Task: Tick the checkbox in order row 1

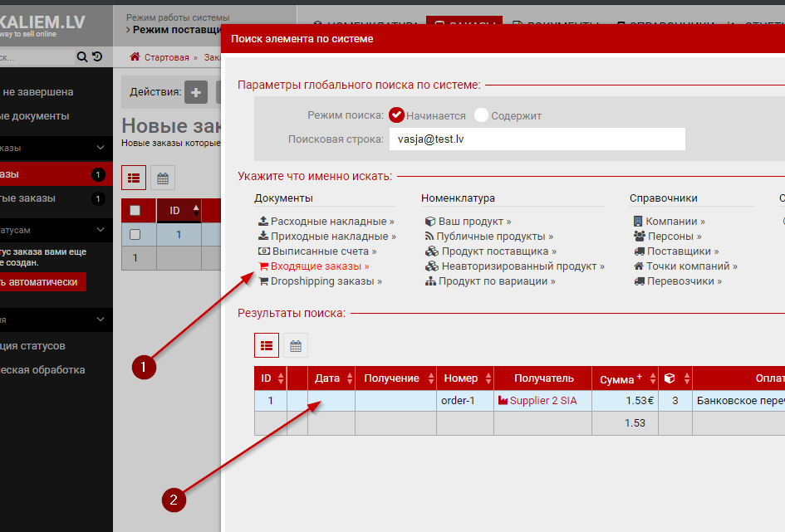Action: click(x=135, y=235)
